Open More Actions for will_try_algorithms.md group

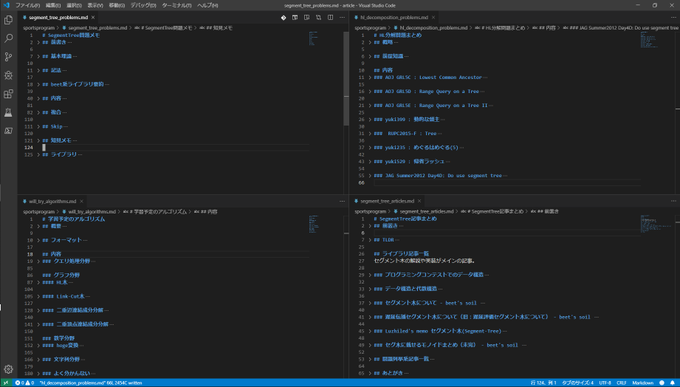[x=342, y=202]
